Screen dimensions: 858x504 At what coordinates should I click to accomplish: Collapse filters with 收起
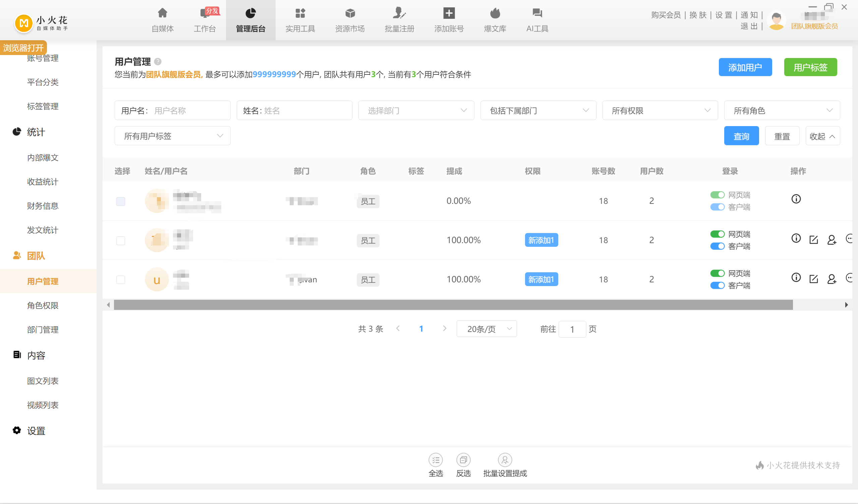pos(822,136)
